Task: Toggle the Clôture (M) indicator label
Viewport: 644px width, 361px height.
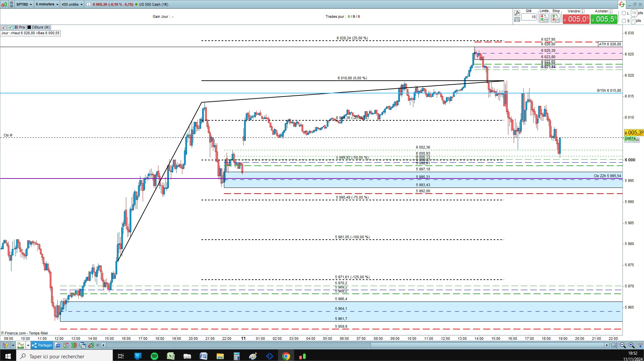Action: pyautogui.click(x=39, y=27)
